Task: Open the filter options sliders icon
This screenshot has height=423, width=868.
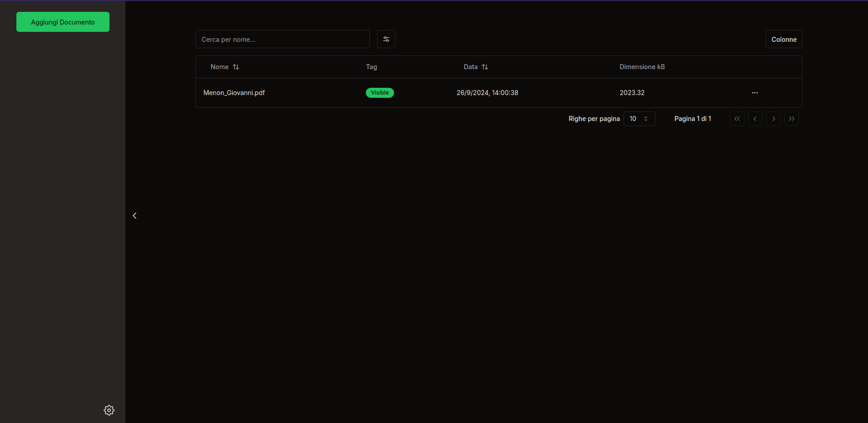Action: click(386, 39)
